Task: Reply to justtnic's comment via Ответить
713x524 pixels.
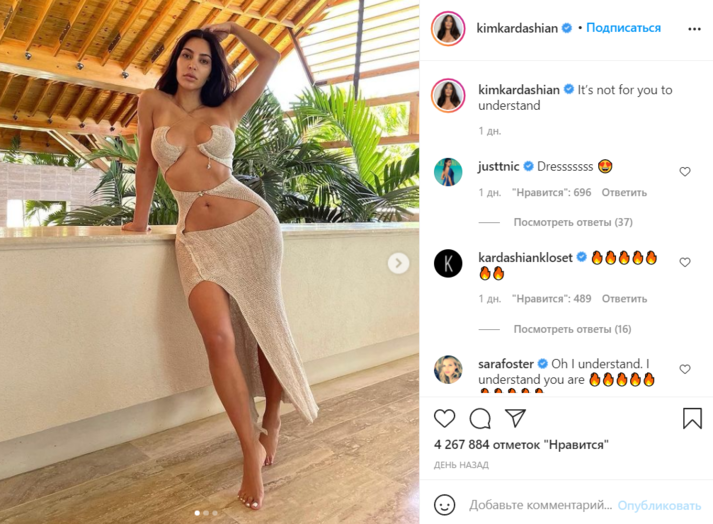Action: pyautogui.click(x=624, y=192)
